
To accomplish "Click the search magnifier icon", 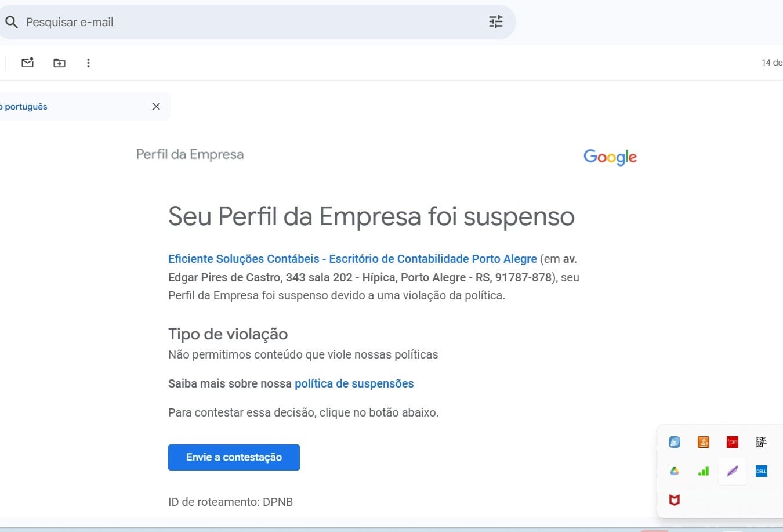I will (12, 22).
